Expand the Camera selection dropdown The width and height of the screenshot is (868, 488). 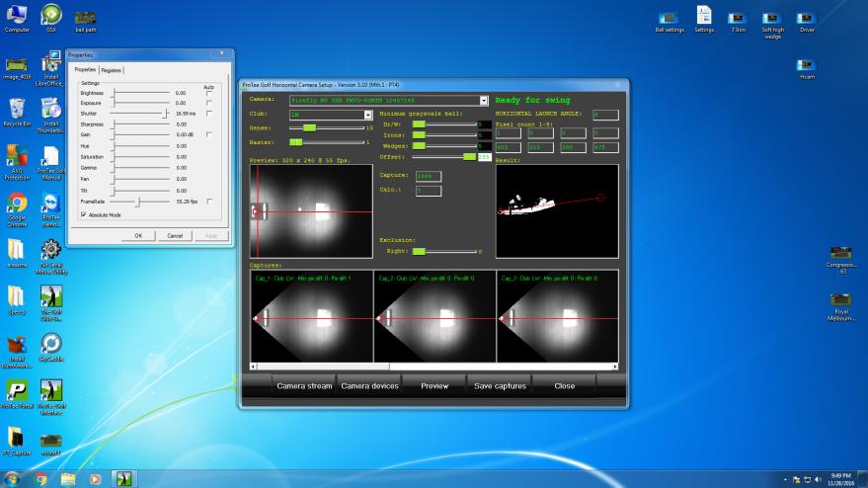(x=484, y=101)
